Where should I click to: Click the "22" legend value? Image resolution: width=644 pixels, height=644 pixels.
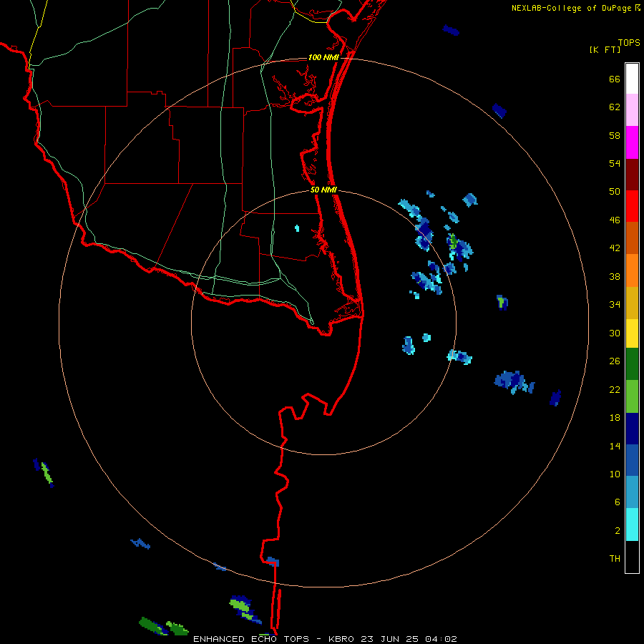point(615,390)
